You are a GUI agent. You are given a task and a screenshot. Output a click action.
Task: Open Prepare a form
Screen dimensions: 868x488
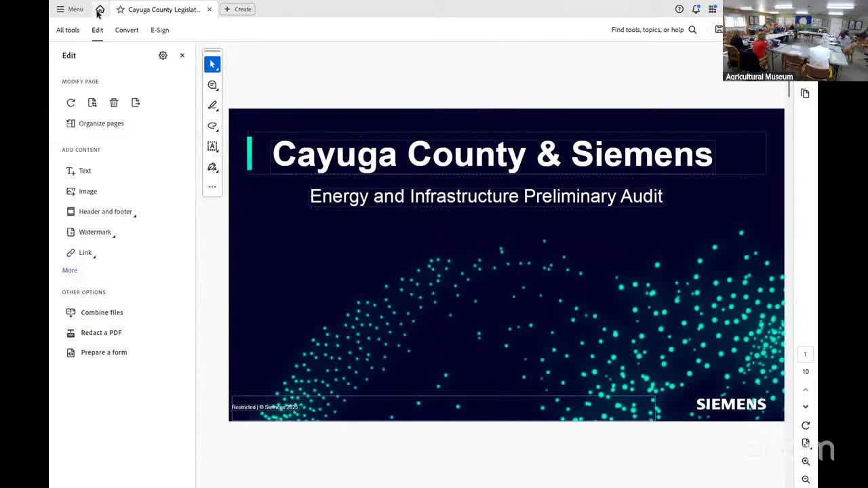click(96, 352)
